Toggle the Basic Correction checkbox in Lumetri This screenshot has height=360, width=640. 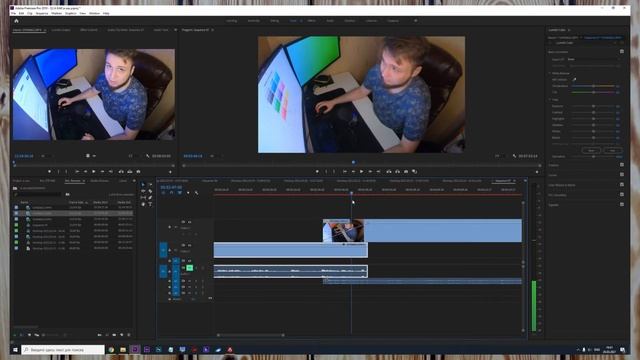[x=622, y=51]
